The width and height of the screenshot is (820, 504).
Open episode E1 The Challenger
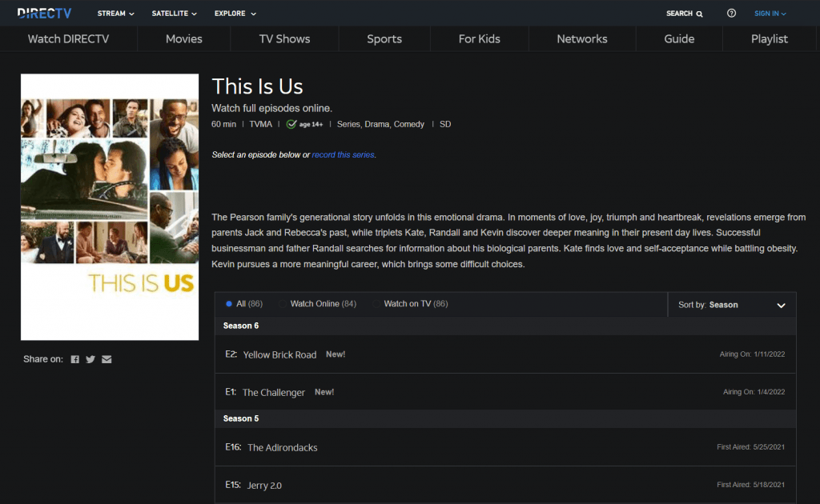[505, 392]
